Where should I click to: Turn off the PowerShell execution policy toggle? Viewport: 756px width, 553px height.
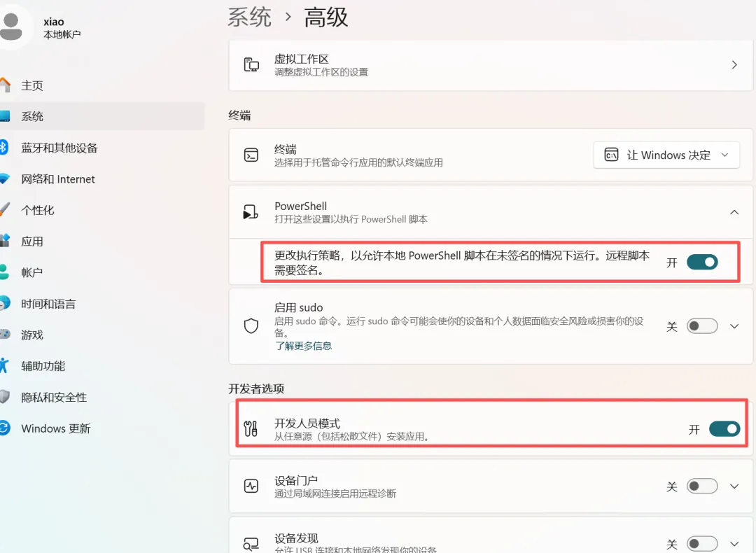[702, 262]
